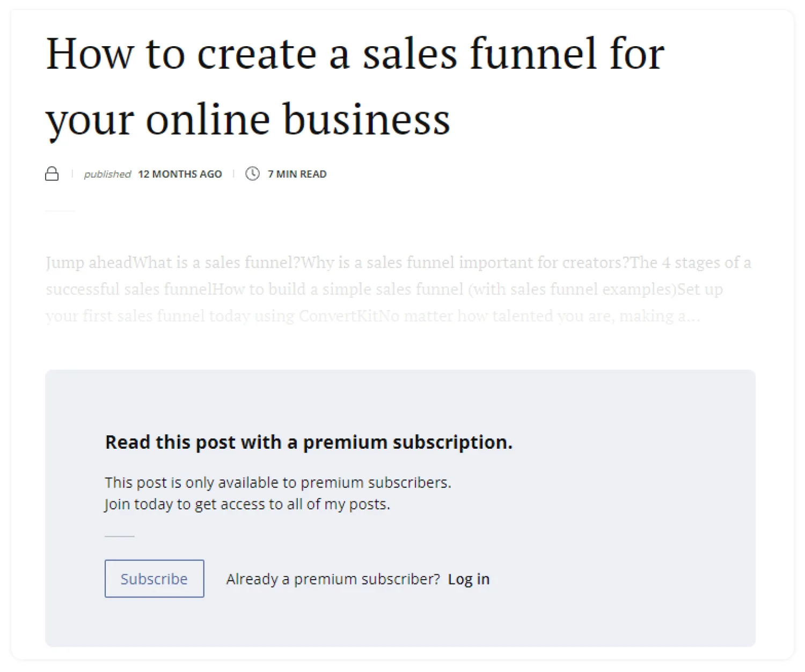Click the 'your online business' title line

[x=247, y=119]
